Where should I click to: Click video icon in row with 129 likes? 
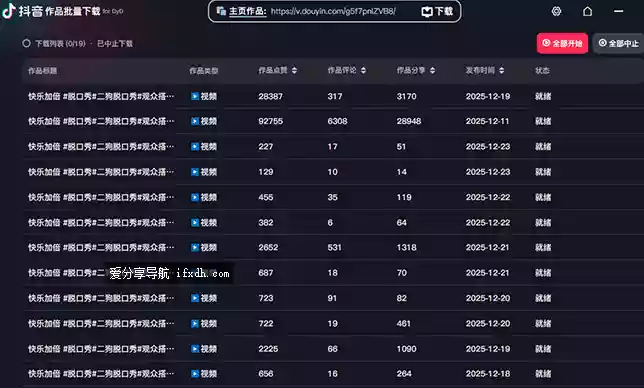click(195, 172)
